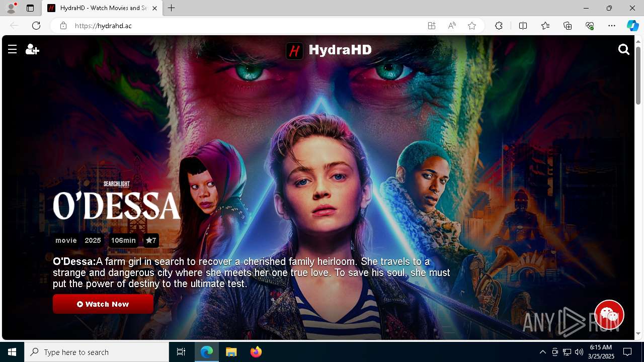Image resolution: width=644 pixels, height=362 pixels.
Task: Open the Windows Start menu
Action: pos(12,352)
